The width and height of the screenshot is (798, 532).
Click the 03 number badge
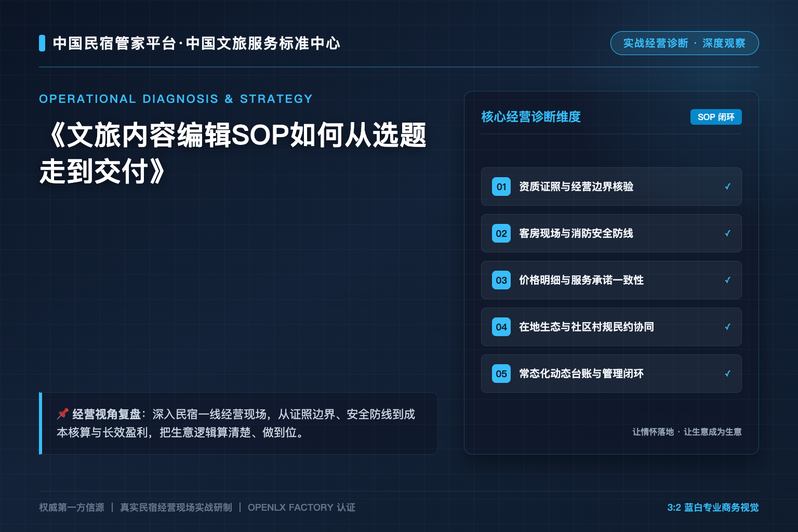coord(501,280)
